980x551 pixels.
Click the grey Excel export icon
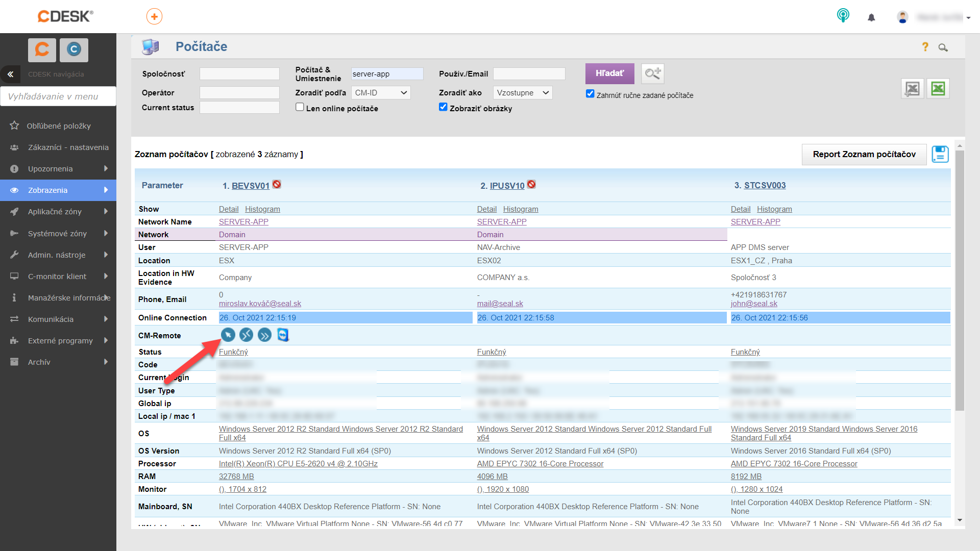pyautogui.click(x=913, y=89)
